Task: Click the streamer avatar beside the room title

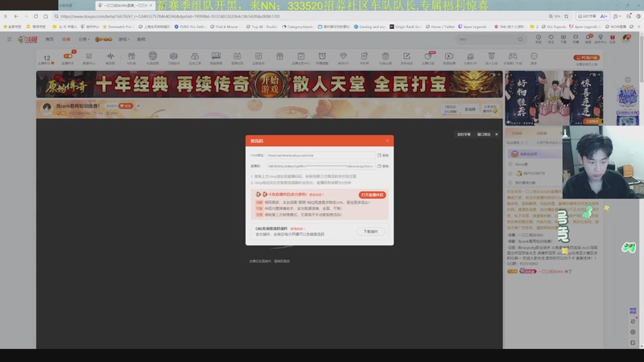Action: coord(47,109)
